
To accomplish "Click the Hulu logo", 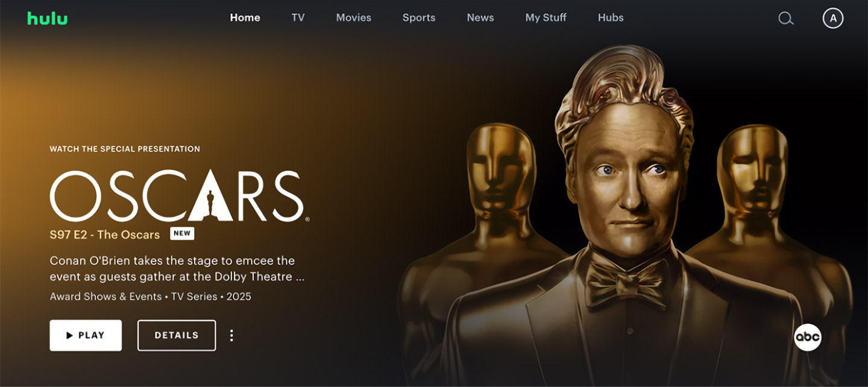I will (x=47, y=18).
